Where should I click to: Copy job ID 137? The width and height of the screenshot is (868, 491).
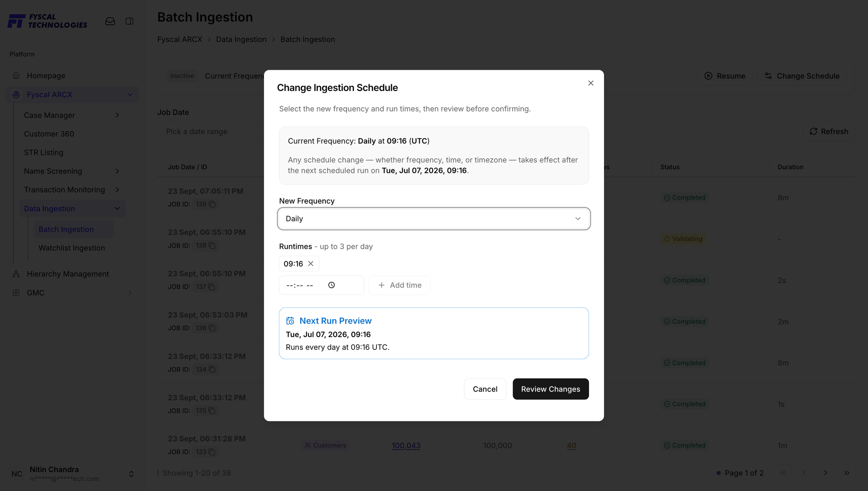[212, 287]
